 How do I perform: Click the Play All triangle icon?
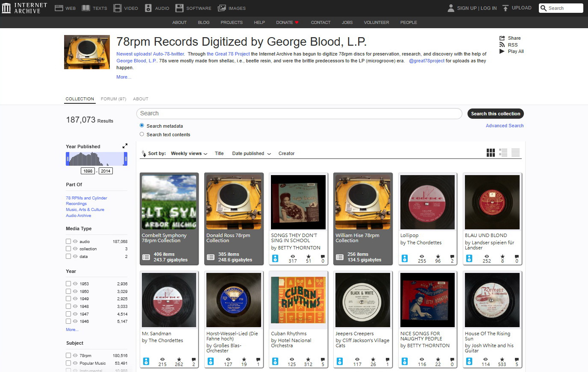tap(502, 51)
